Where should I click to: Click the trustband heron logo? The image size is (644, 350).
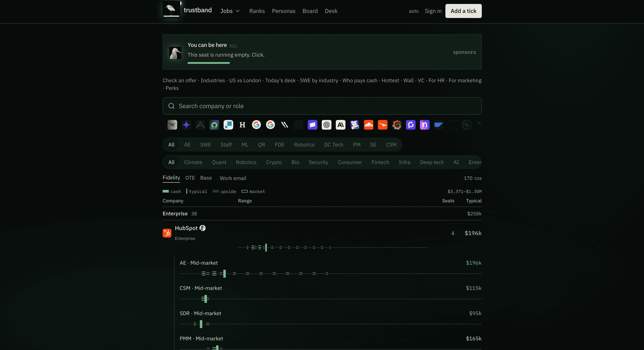171,9
